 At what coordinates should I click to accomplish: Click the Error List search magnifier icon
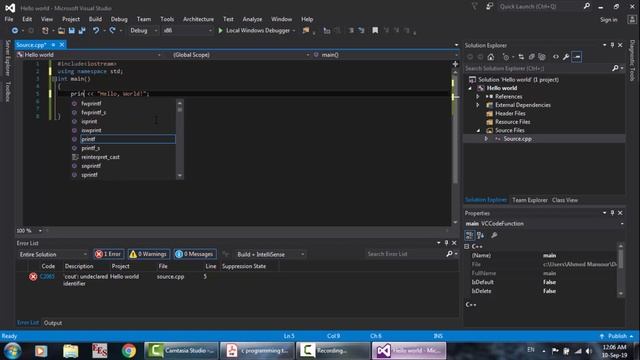point(449,254)
